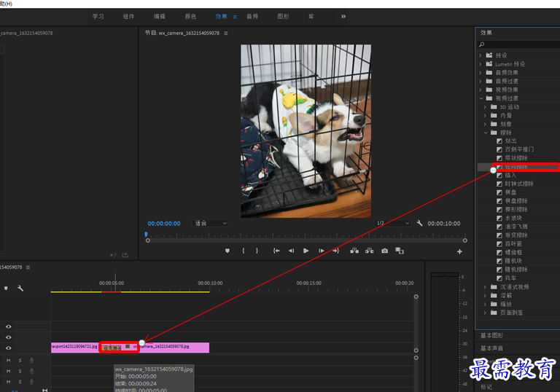Toggle the middle video track eye visibility

[x=9, y=337]
